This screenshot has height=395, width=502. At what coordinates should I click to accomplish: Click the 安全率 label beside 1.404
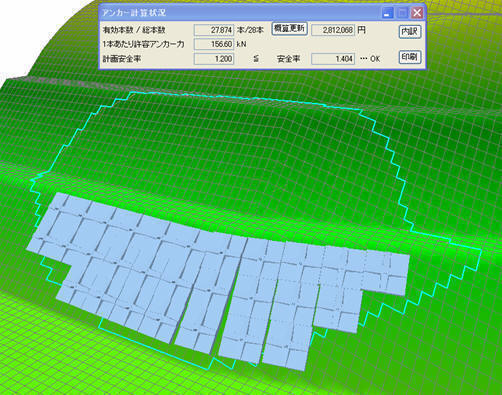(289, 59)
